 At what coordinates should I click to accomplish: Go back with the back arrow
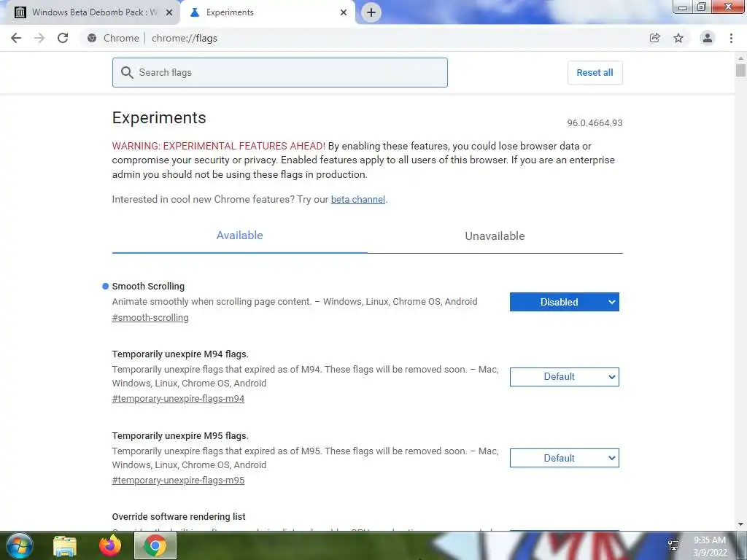[16, 38]
